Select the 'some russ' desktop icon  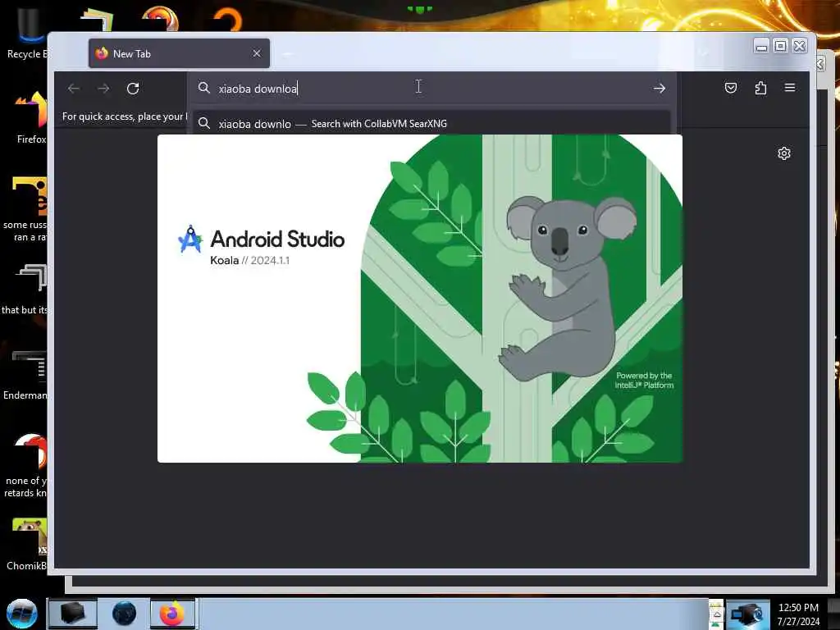[25, 210]
